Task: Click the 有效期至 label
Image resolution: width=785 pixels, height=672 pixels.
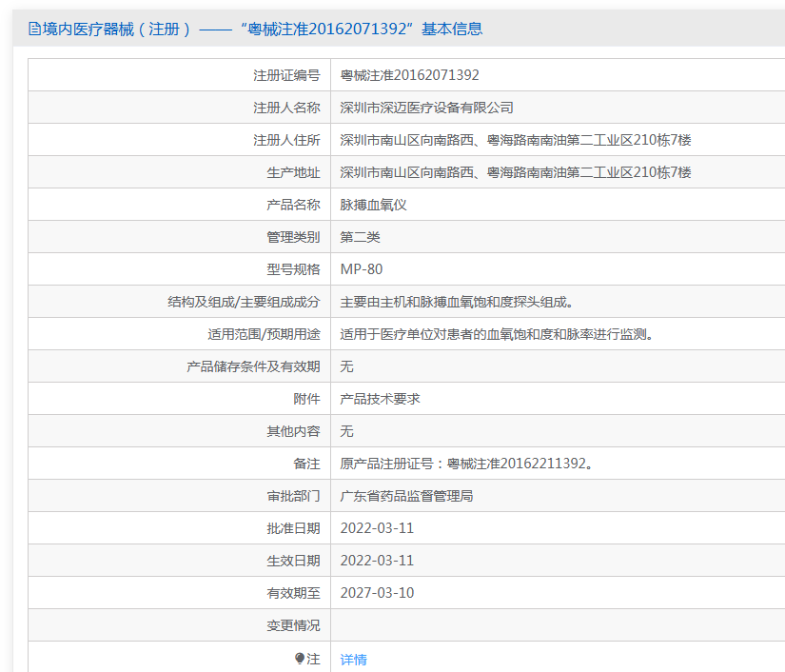Action: point(293,593)
